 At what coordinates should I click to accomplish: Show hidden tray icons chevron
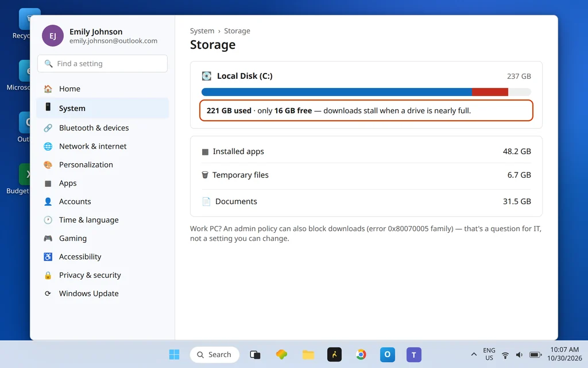474,354
